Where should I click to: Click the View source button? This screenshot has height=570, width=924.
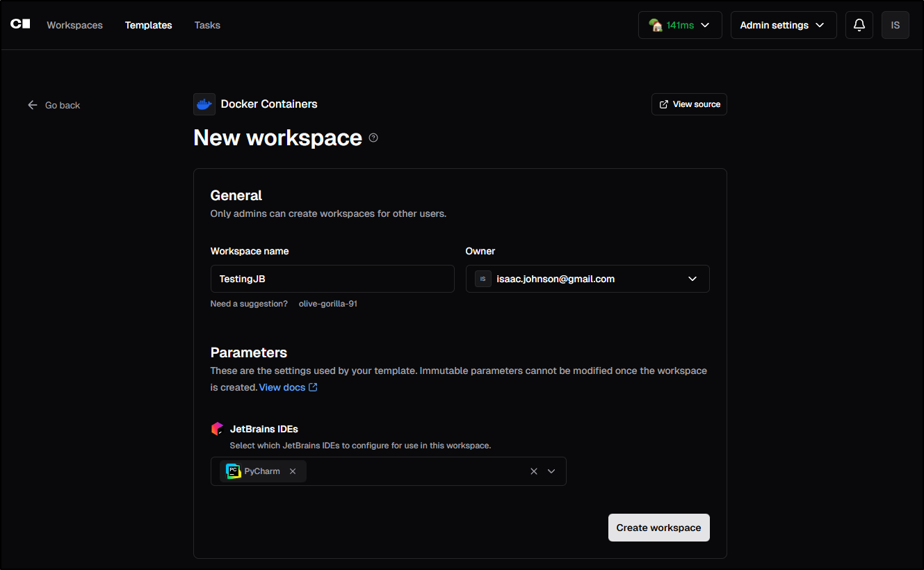point(689,104)
